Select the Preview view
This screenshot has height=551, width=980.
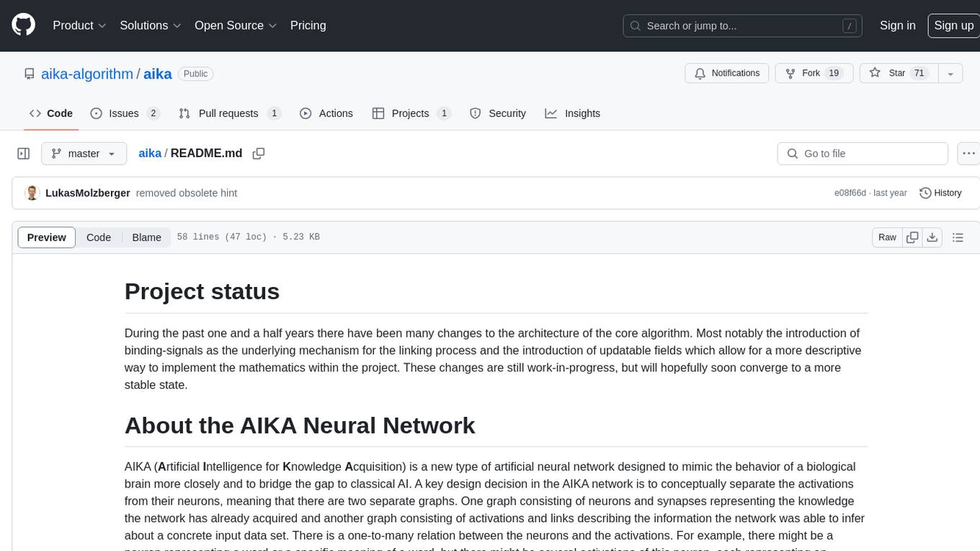47,237
